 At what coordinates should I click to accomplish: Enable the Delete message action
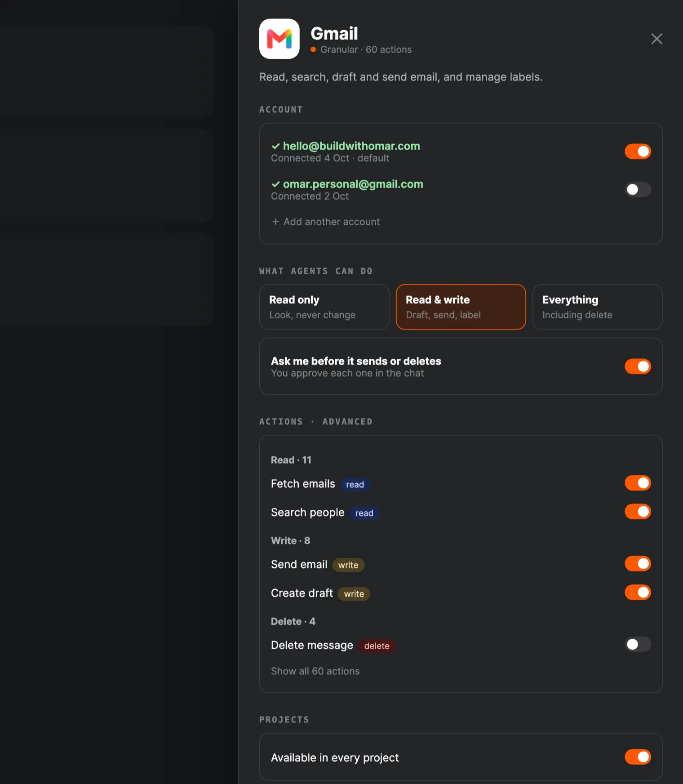638,645
